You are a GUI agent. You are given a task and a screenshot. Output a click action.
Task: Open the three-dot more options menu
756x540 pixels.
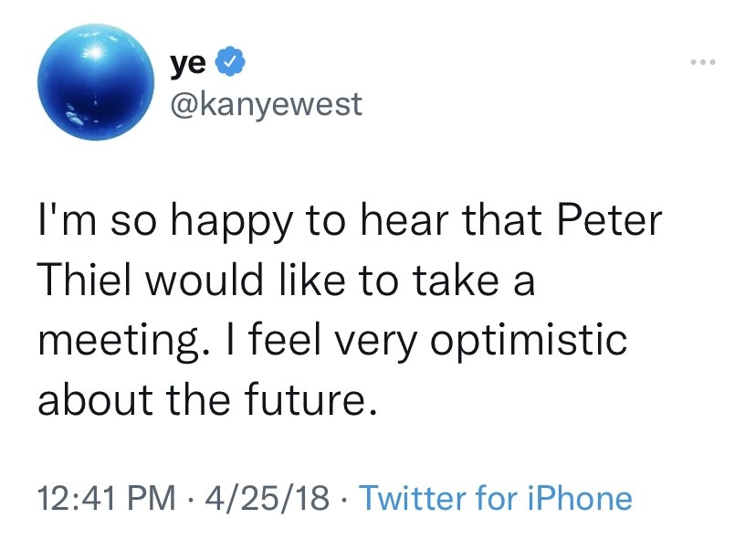(x=705, y=63)
